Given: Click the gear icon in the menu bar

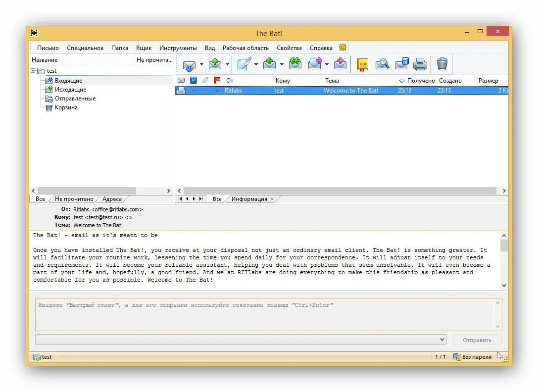Looking at the screenshot, I should 342,48.
